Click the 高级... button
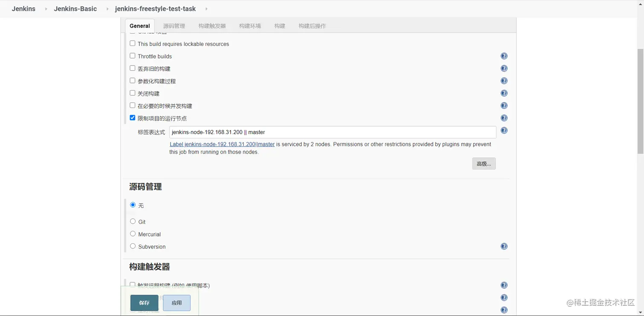Image resolution: width=644 pixels, height=316 pixels. tap(484, 164)
